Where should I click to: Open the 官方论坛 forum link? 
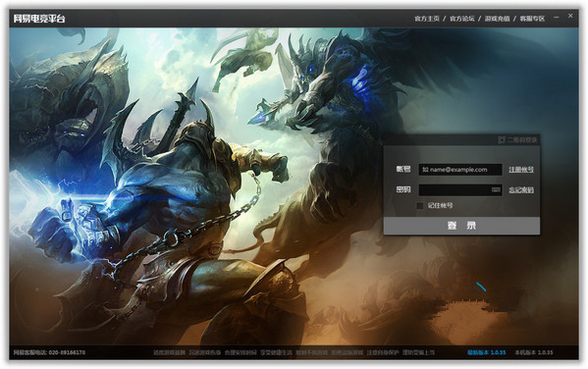462,19
